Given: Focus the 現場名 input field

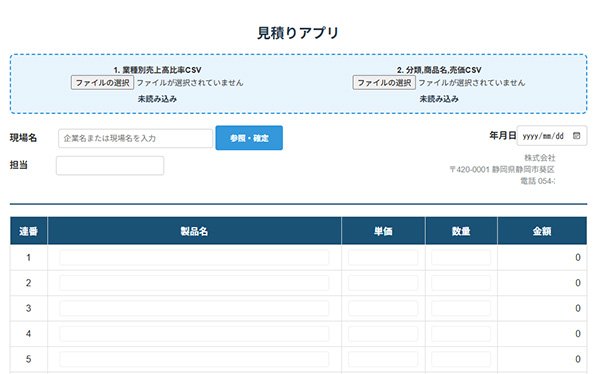Looking at the screenshot, I should [x=135, y=138].
